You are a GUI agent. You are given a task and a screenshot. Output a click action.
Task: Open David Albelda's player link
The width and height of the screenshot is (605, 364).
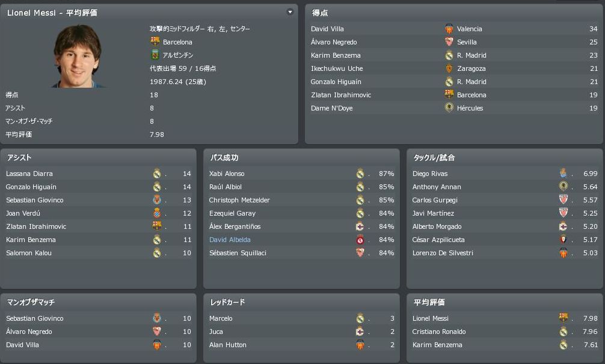click(230, 240)
